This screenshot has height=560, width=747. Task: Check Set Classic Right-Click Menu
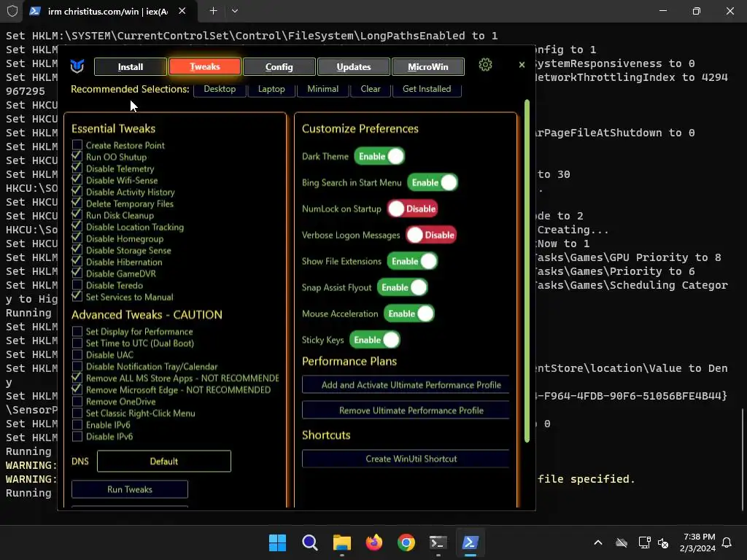coord(77,413)
